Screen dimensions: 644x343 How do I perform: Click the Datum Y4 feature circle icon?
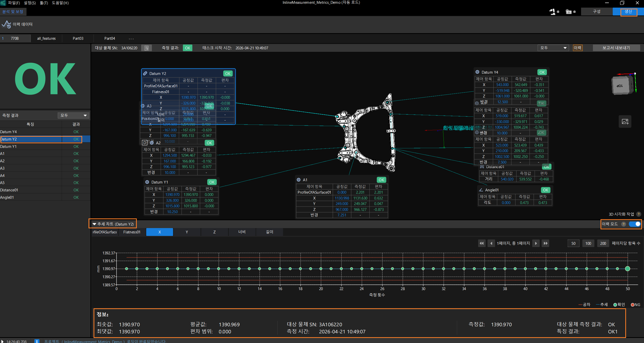(x=477, y=72)
